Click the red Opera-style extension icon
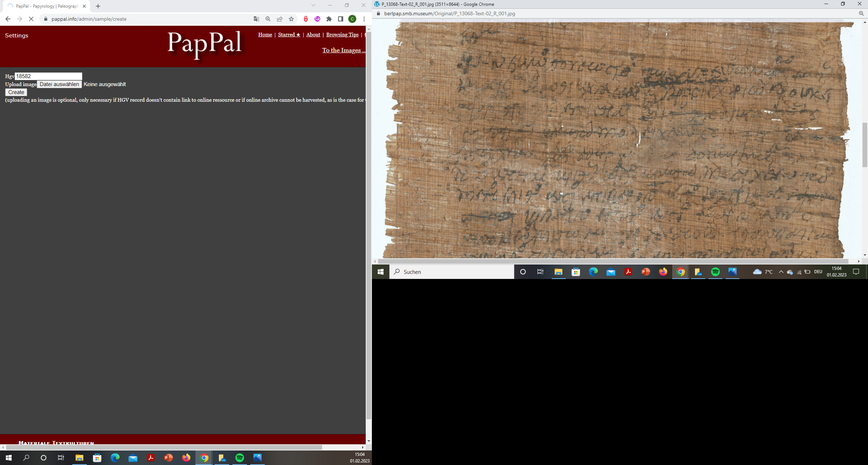 point(306,19)
